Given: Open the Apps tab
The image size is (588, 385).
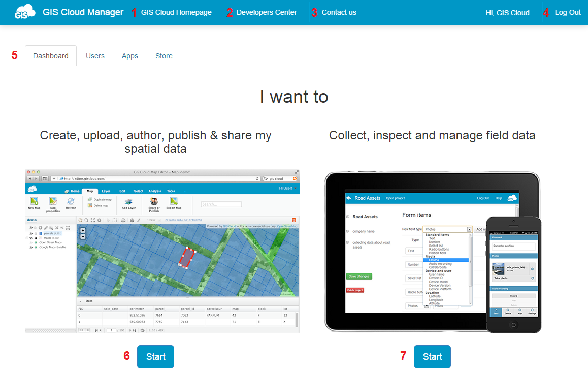Looking at the screenshot, I should pyautogui.click(x=130, y=56).
